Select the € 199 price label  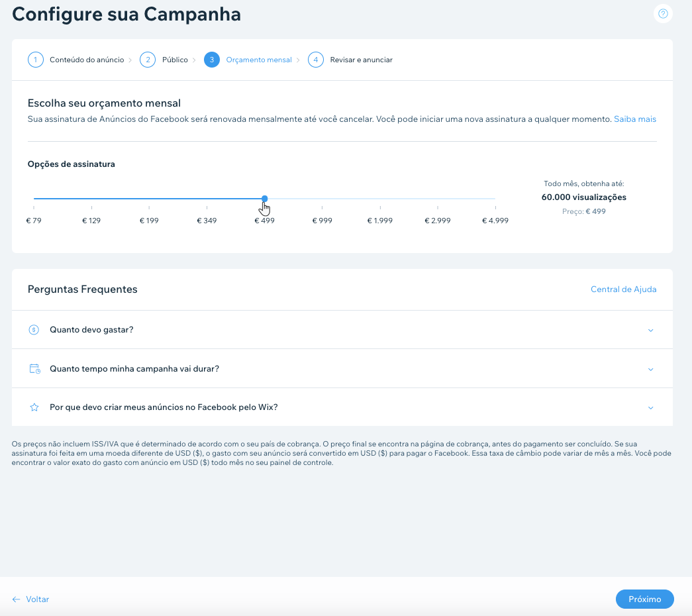tap(149, 221)
